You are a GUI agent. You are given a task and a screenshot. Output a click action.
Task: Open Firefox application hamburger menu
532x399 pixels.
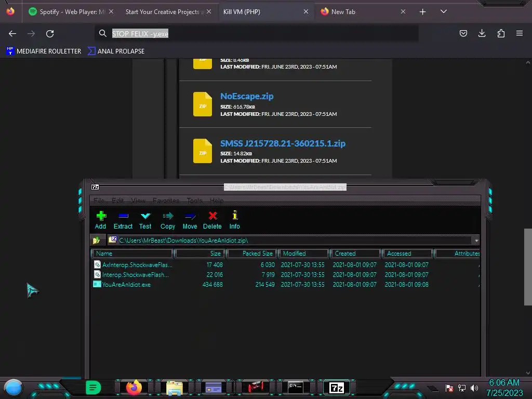[520, 33]
